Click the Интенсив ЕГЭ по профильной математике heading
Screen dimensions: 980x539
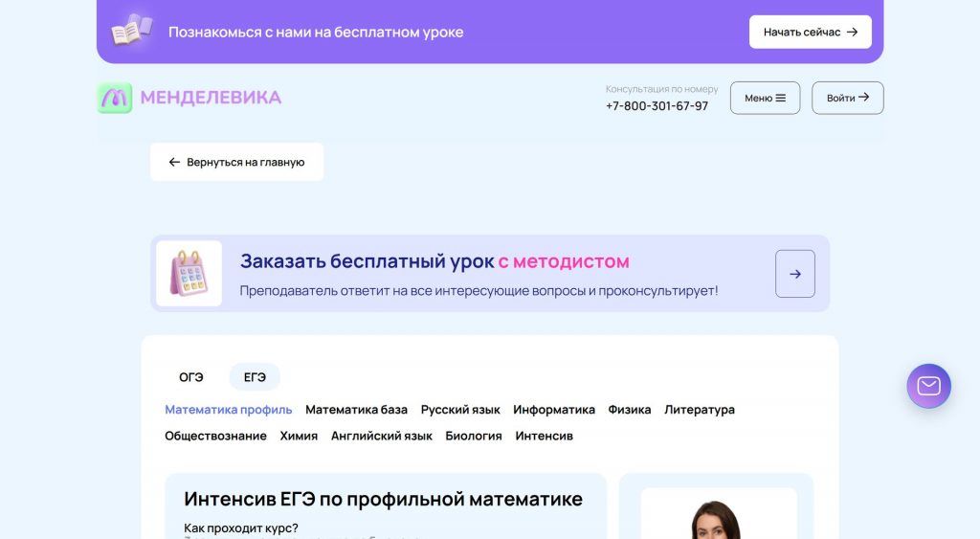pyautogui.click(x=383, y=499)
